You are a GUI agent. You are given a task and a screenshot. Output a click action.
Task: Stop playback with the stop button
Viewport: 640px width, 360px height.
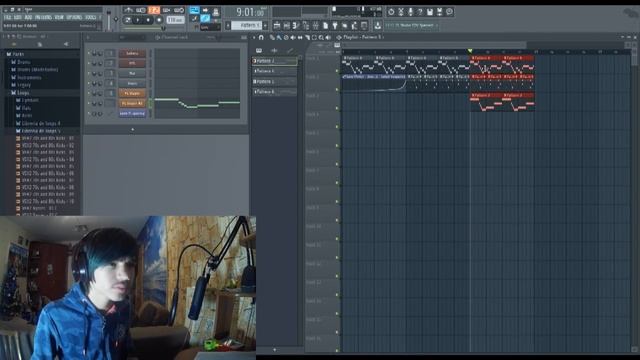(x=148, y=20)
